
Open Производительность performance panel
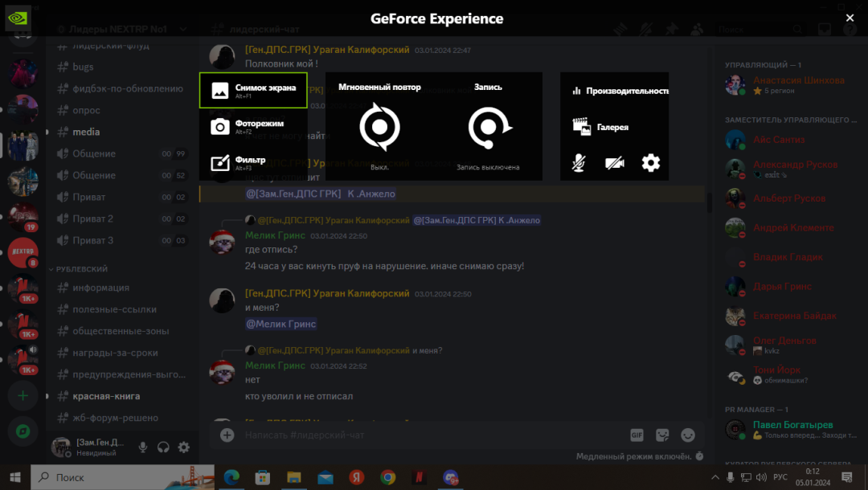tap(620, 91)
